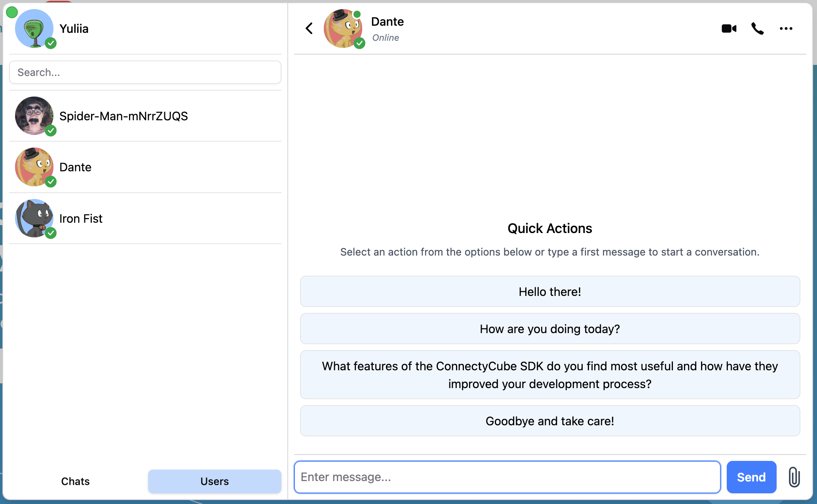Attach a file using the paperclip icon

[x=794, y=477]
